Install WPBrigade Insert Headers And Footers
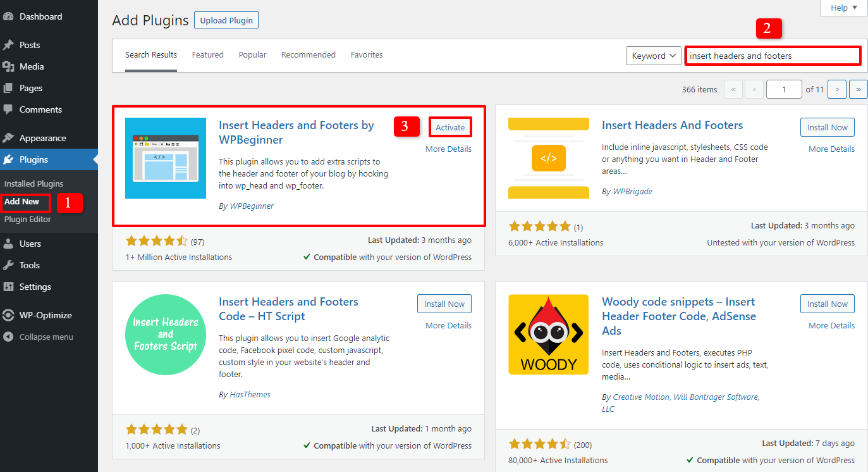 pyautogui.click(x=827, y=127)
